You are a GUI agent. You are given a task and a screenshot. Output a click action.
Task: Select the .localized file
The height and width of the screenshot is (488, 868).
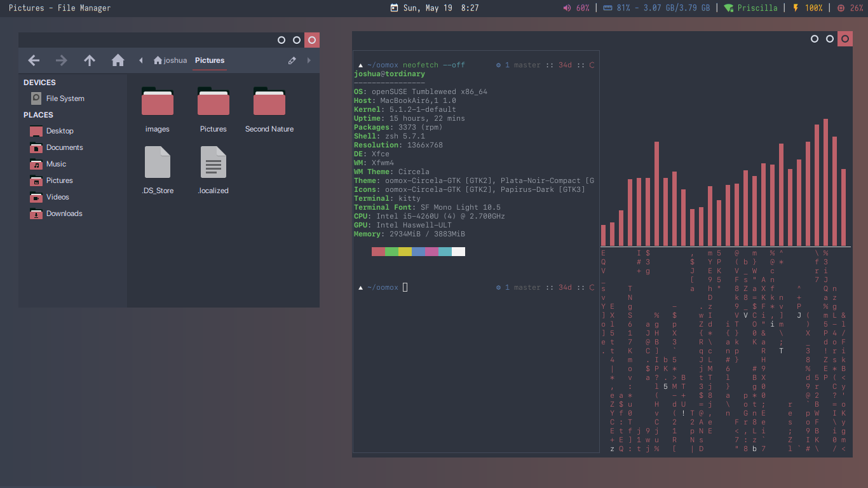(x=214, y=163)
